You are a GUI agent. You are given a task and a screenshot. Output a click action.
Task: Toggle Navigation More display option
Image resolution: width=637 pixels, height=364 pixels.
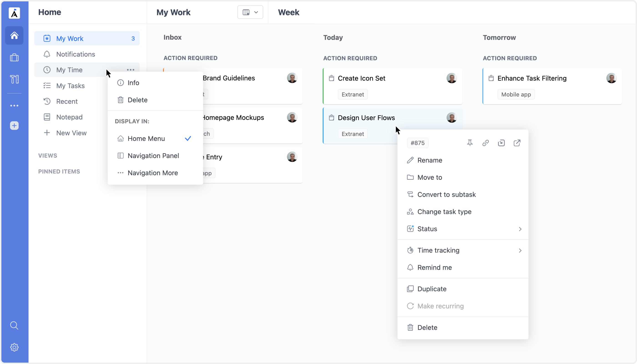click(153, 173)
